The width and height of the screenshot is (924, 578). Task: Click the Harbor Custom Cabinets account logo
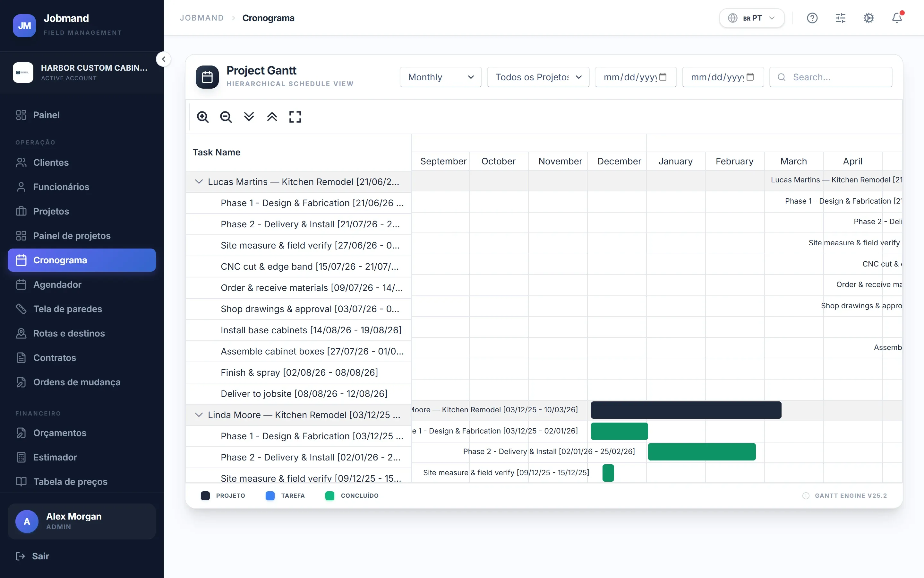tap(23, 73)
